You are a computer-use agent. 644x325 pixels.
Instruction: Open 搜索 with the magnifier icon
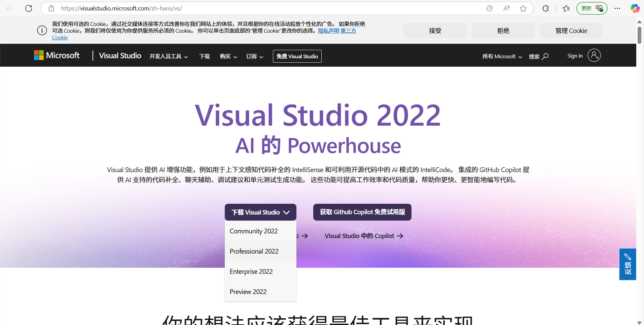(538, 56)
